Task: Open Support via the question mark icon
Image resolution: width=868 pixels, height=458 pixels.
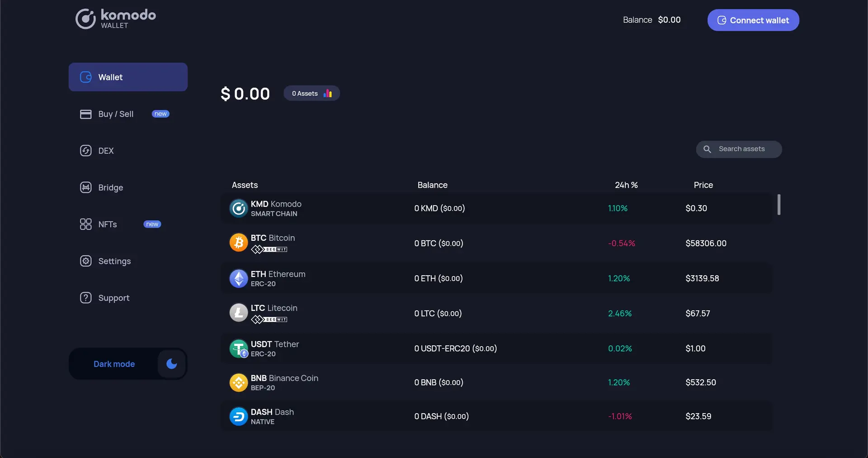Action: (x=85, y=298)
